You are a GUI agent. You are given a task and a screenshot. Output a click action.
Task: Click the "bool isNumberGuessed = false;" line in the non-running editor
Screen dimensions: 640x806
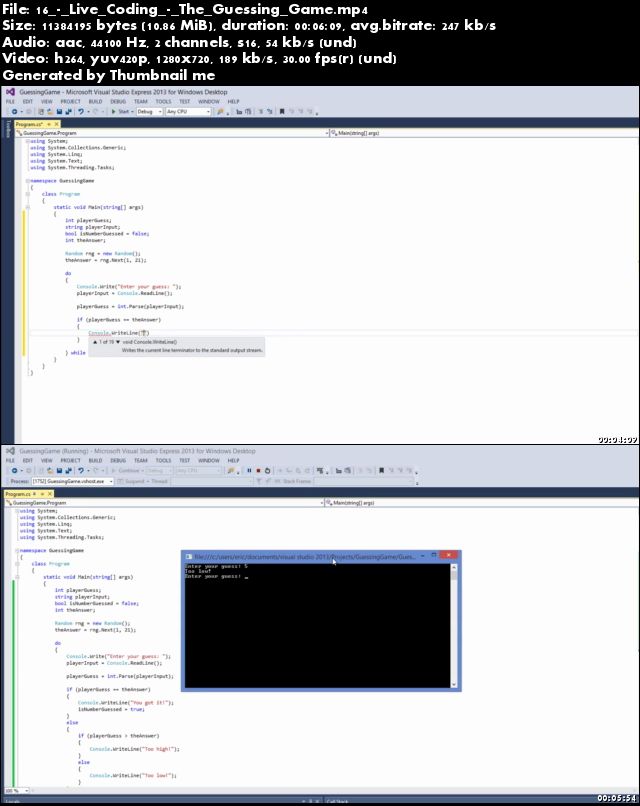point(107,233)
